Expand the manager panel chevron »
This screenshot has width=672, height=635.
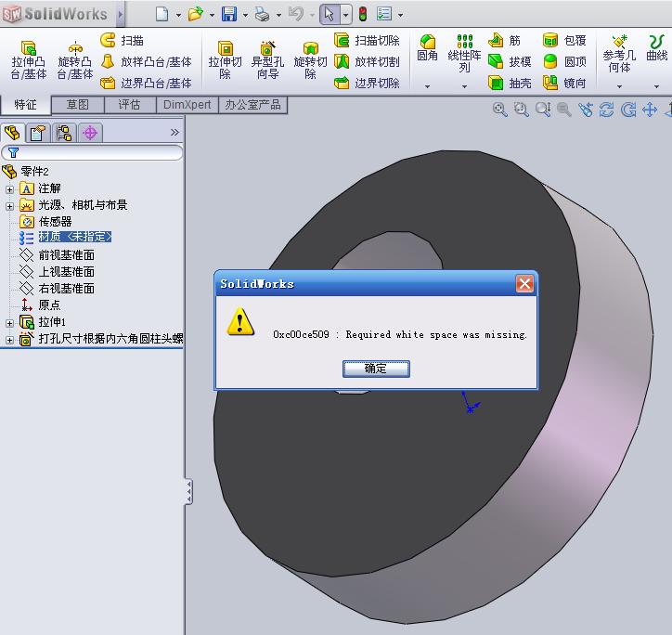174,132
